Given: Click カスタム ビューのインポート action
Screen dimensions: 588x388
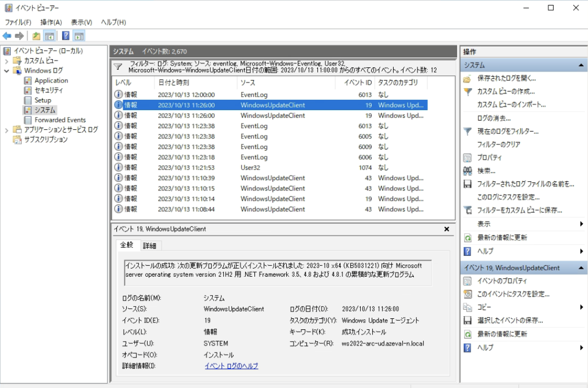Looking at the screenshot, I should point(511,105).
